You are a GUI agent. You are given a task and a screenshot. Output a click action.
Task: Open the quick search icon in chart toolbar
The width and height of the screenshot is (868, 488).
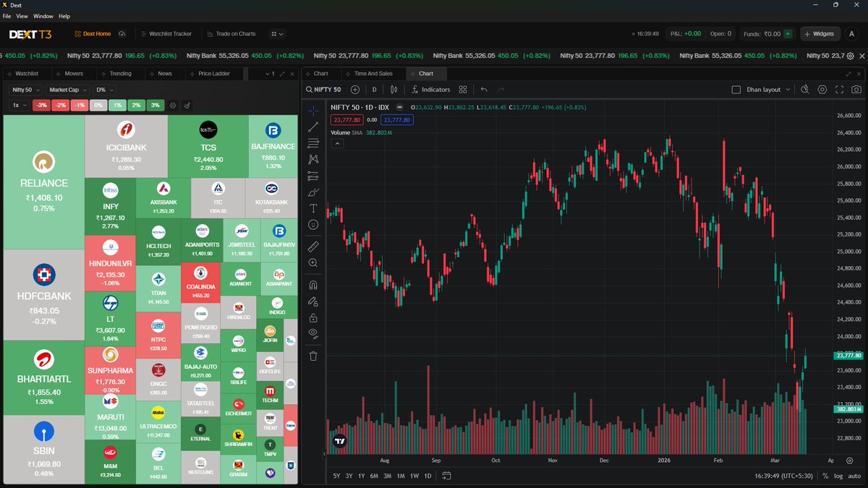pyautogui.click(x=805, y=90)
